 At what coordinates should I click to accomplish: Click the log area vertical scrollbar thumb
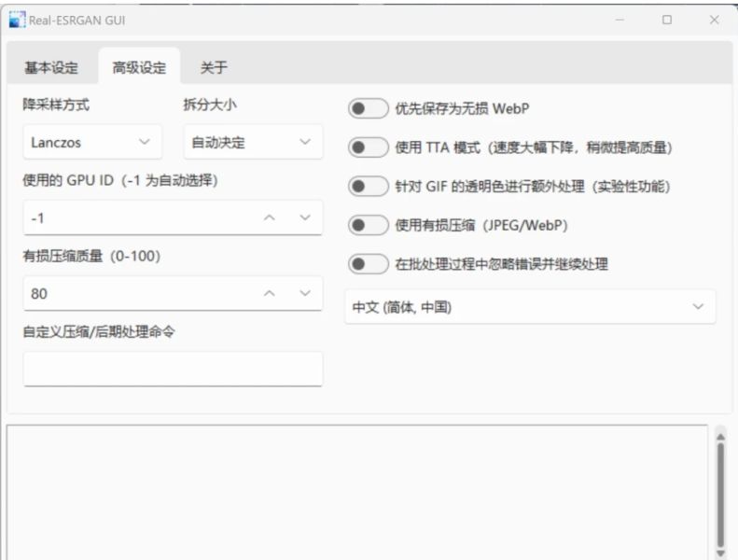720,495
